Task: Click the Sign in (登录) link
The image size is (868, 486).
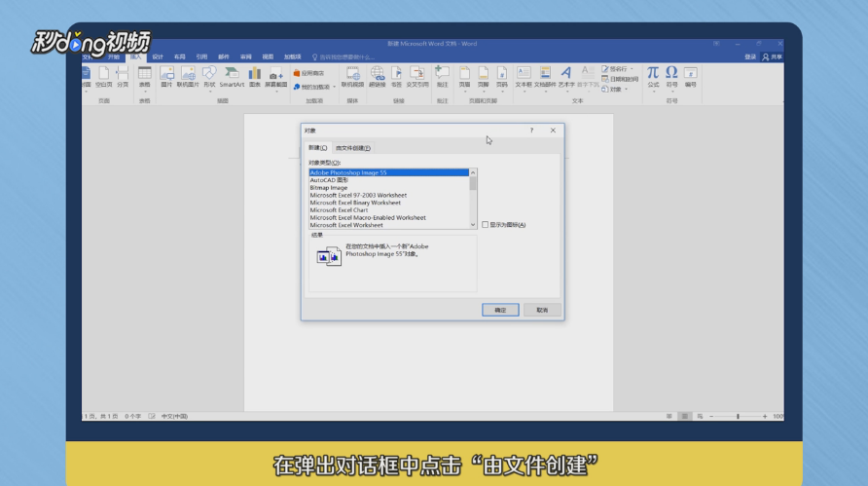Action: 750,57
